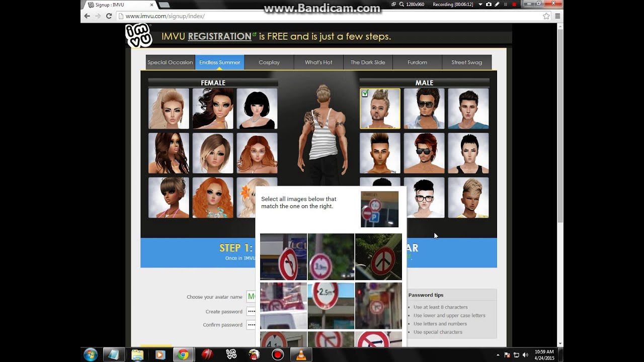Choose the male avatar in teal shirt
The image size is (644, 362).
coord(468,109)
